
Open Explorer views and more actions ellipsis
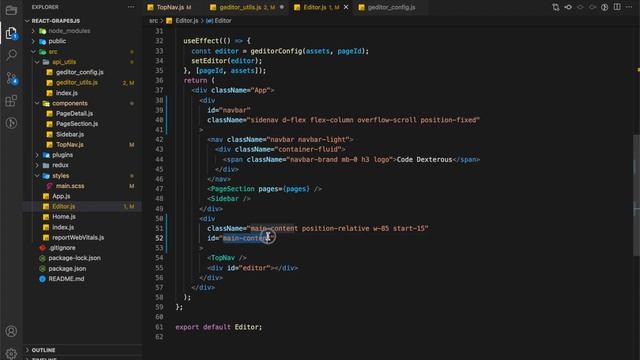pos(131,7)
